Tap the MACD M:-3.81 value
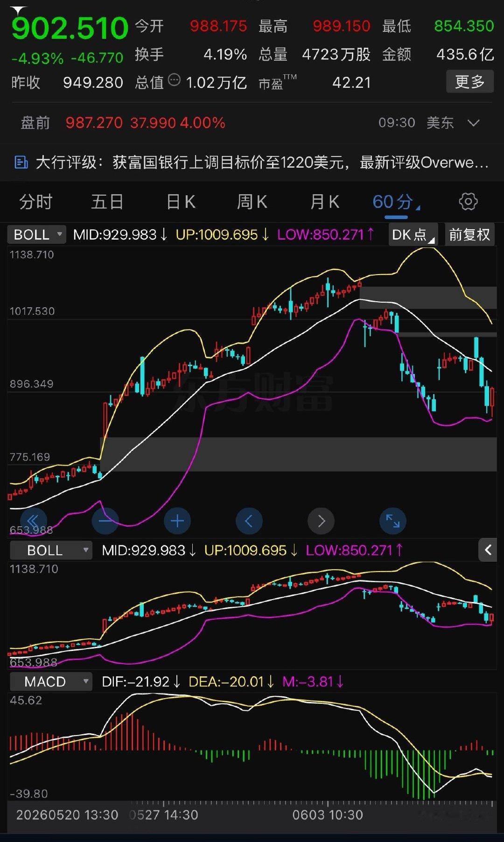This screenshot has height=842, width=504. (313, 682)
